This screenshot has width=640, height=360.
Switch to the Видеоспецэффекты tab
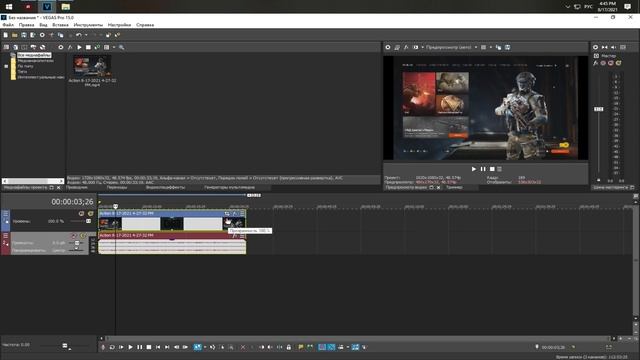165,187
